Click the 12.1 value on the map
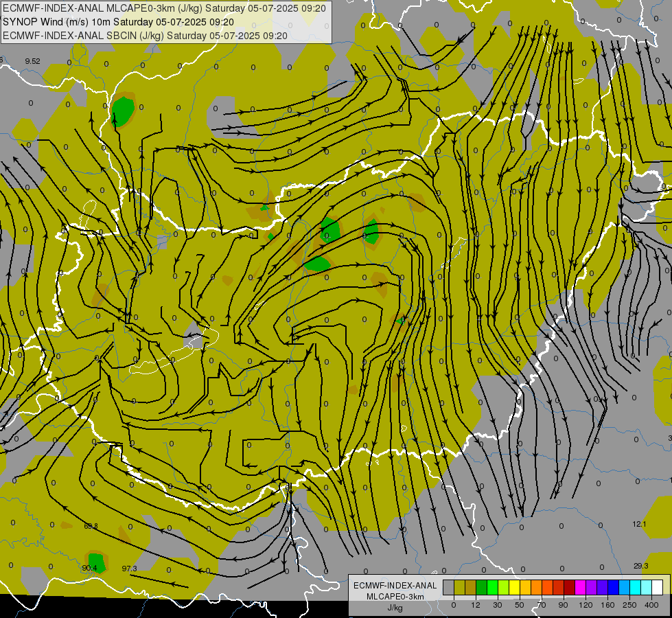672x618 pixels. pyautogui.click(x=639, y=524)
